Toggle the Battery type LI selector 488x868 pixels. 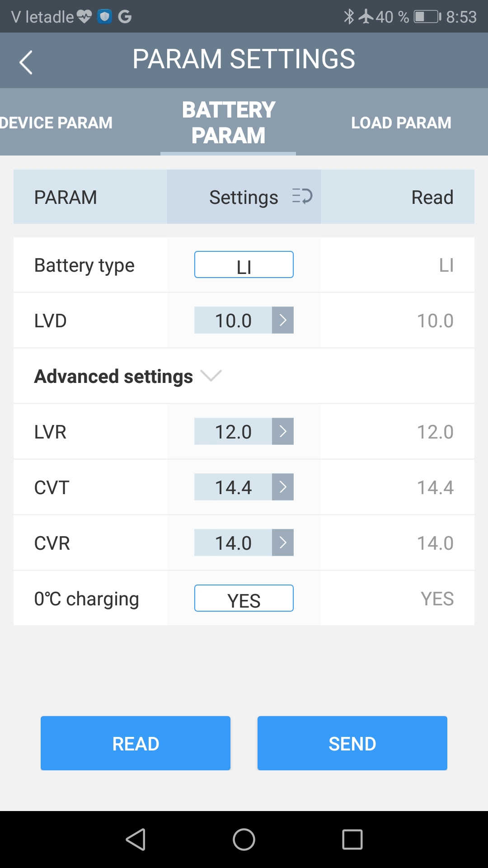point(244,265)
